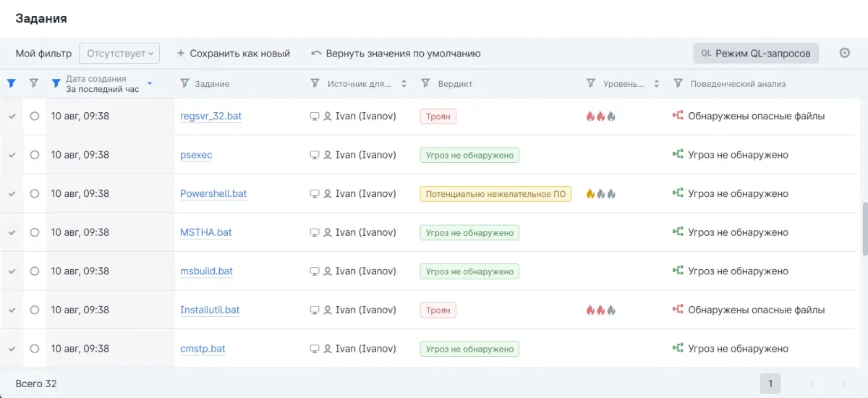This screenshot has width=868, height=398.
Task: Open the MSTHA.bat task link
Action: (x=205, y=232)
